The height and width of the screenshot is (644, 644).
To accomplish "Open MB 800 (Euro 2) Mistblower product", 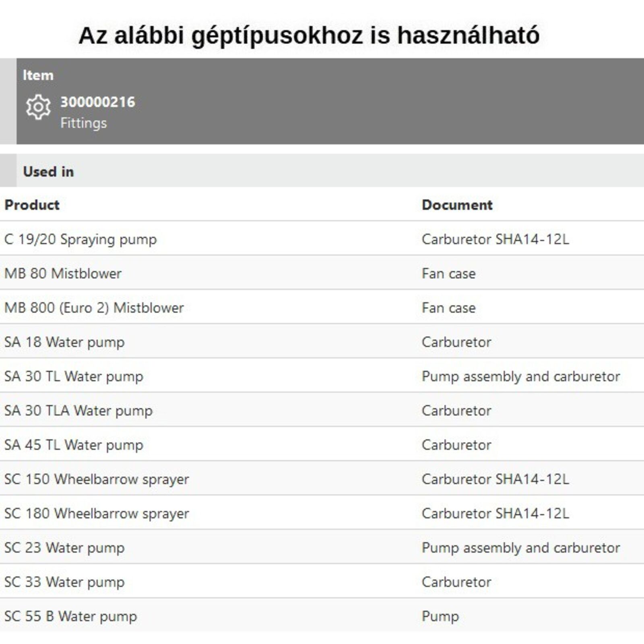I will 94,308.
